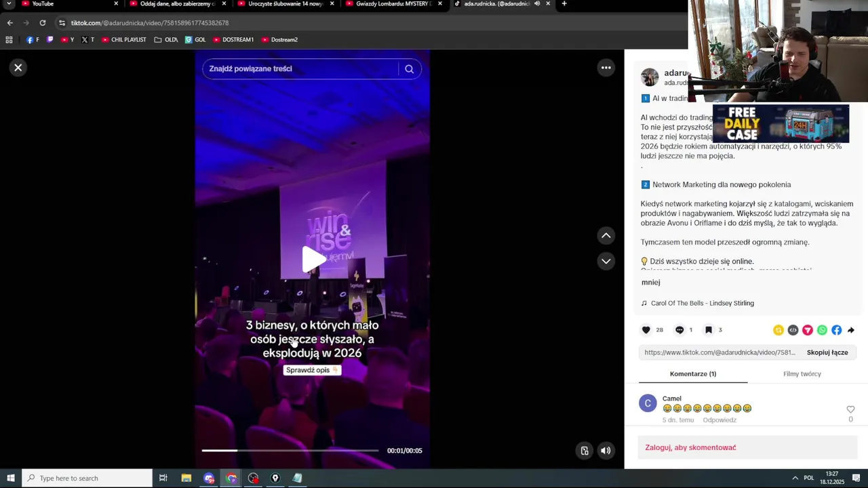Click the 'Camel' username

tap(672, 399)
